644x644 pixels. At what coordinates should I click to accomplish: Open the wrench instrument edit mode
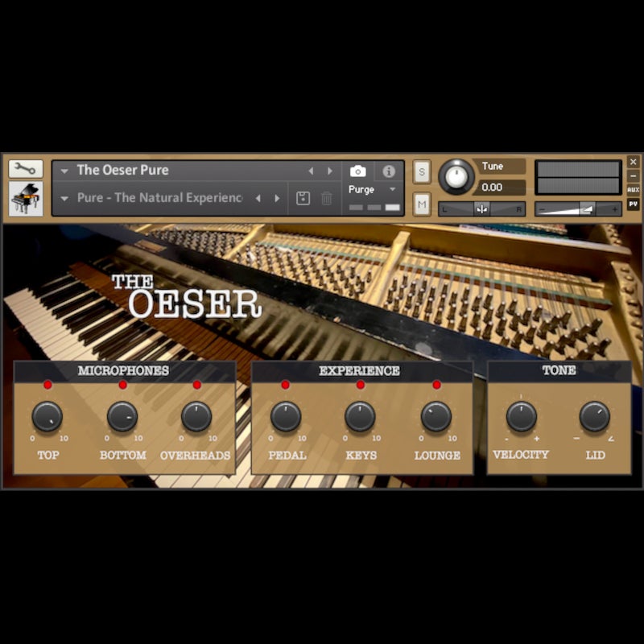pyautogui.click(x=26, y=169)
